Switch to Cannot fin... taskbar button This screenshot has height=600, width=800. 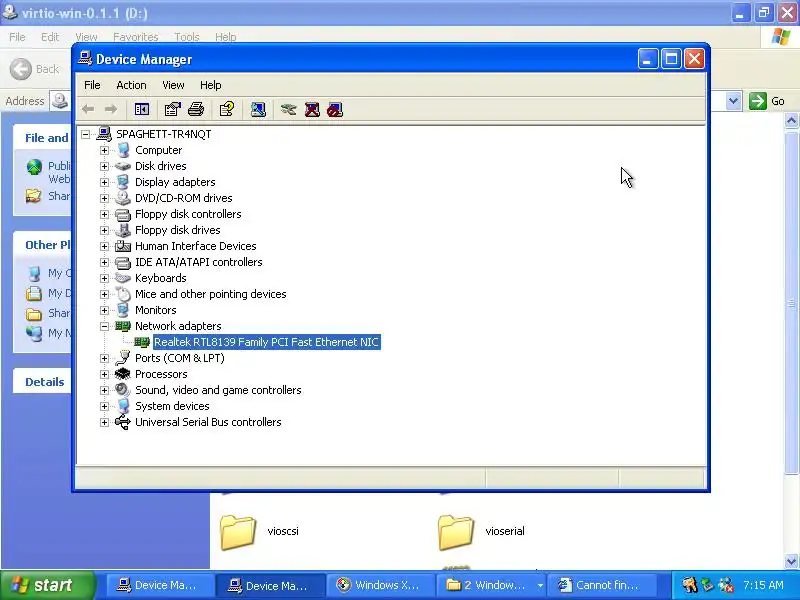pyautogui.click(x=600, y=585)
